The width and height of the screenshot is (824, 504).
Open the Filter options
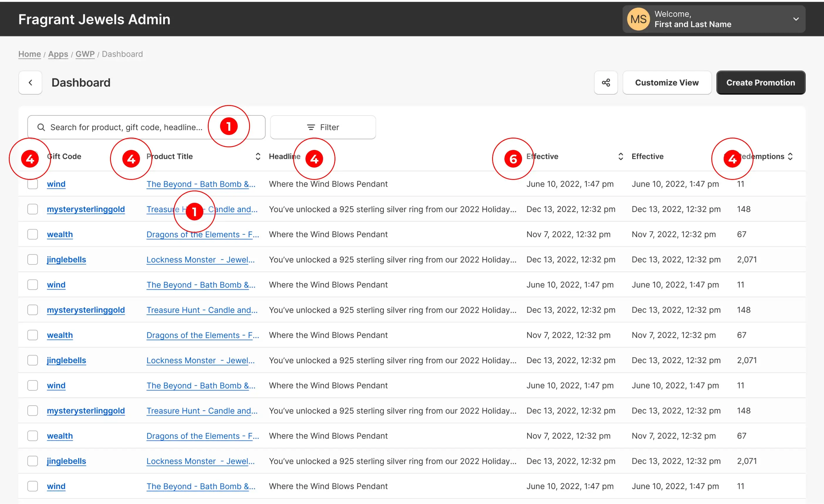[x=323, y=127]
